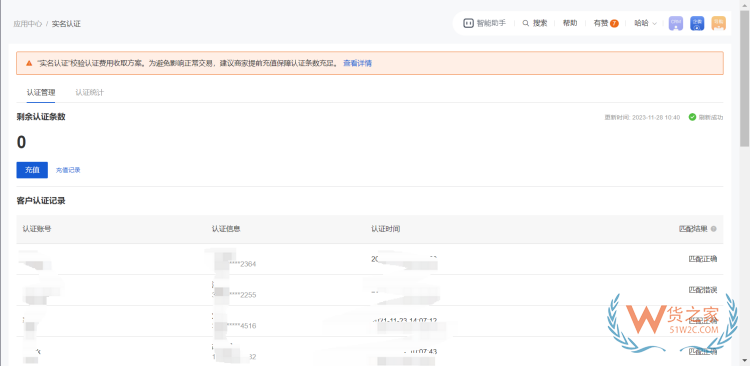Go to 应用中心 breadcrumb
This screenshot has width=750, height=366.
(x=28, y=23)
